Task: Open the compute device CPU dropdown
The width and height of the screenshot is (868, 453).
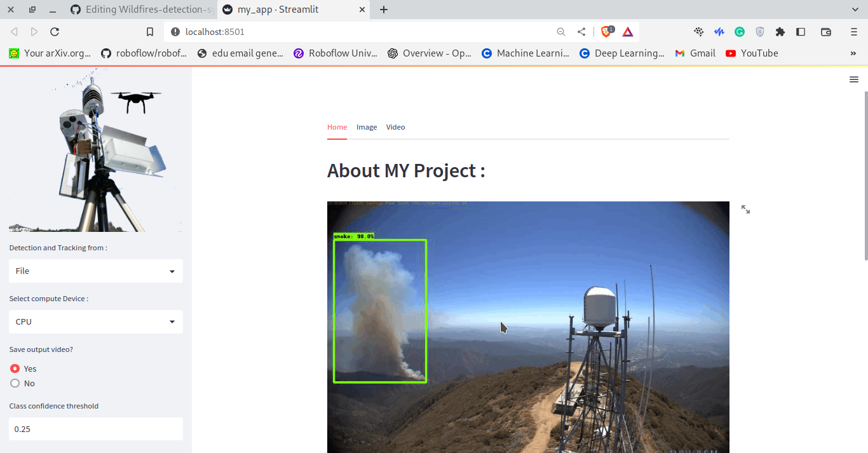Action: point(95,321)
